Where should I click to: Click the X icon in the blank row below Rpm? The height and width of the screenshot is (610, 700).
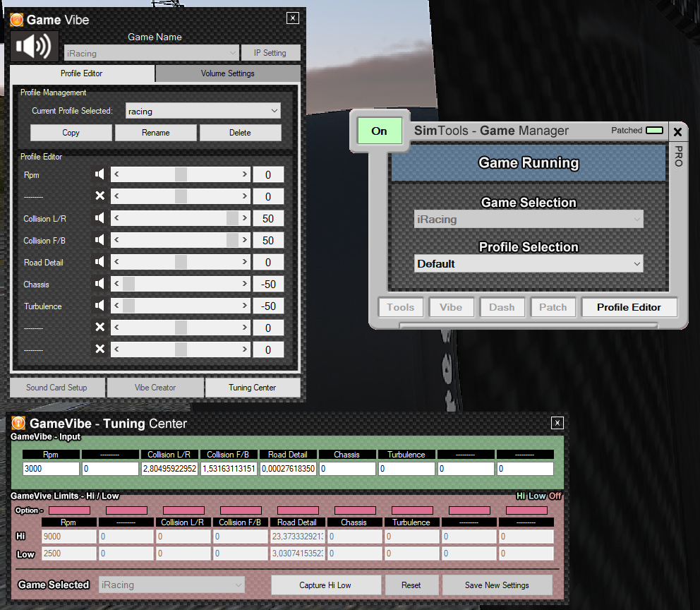coord(100,196)
